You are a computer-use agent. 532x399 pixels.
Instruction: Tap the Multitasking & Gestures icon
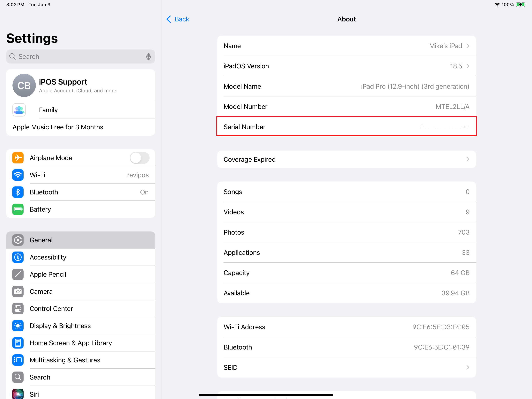pyautogui.click(x=18, y=360)
